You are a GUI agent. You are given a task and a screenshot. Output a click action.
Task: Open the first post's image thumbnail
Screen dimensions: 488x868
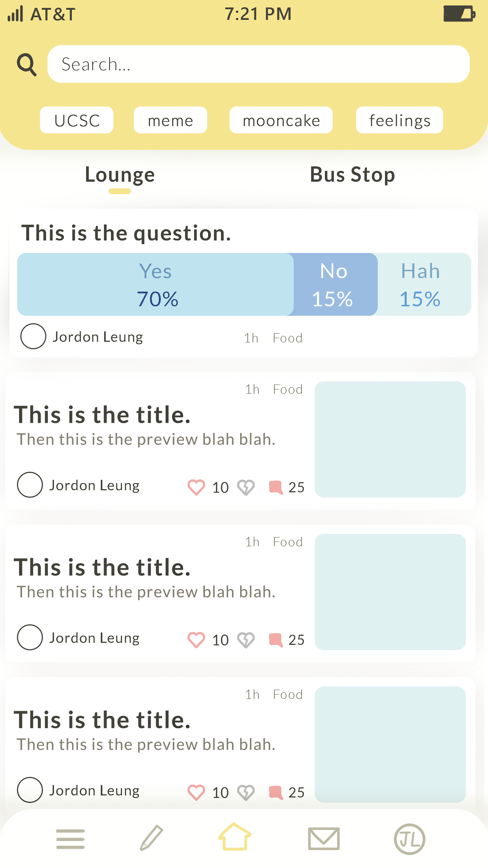(x=390, y=439)
